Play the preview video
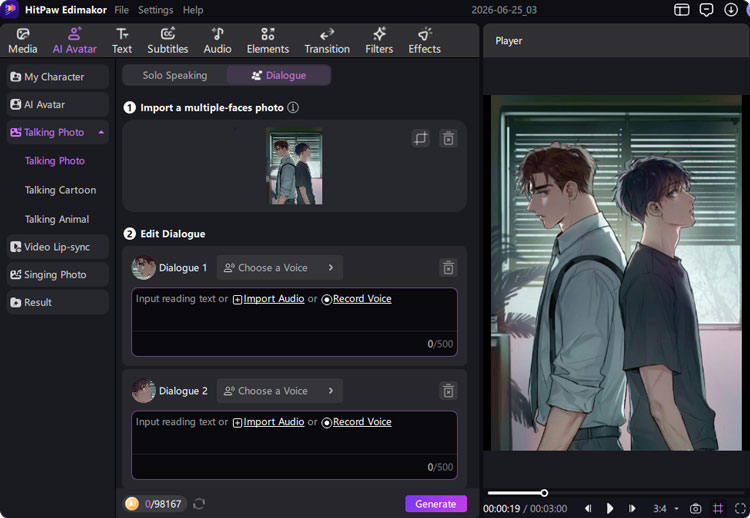Viewport: 750px width, 518px height. click(x=610, y=508)
